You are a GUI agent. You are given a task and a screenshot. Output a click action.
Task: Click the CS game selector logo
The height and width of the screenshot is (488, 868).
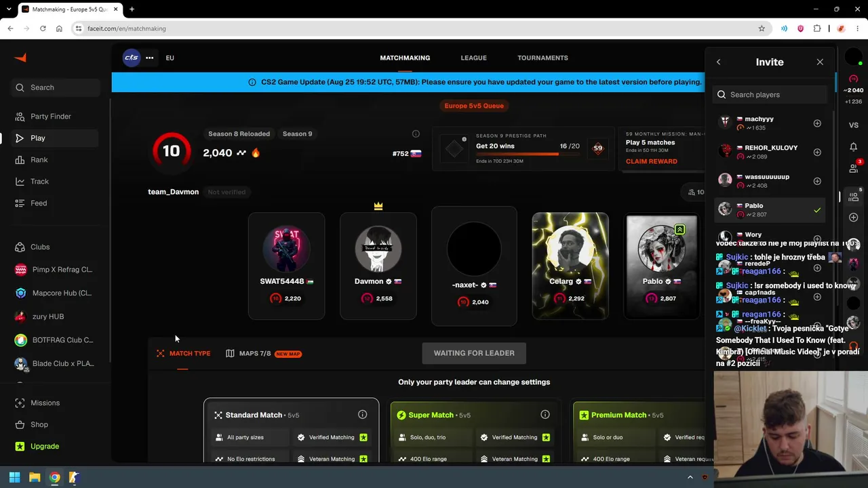132,58
